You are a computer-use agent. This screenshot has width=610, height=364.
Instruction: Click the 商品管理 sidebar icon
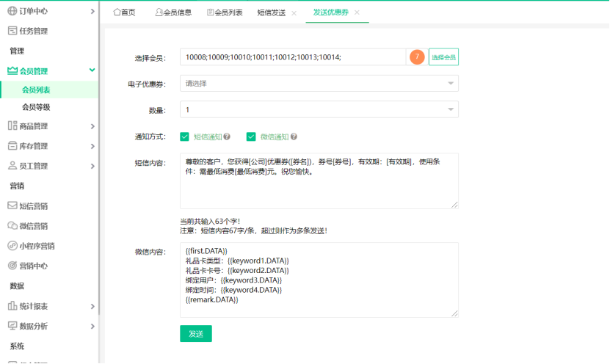(12, 125)
